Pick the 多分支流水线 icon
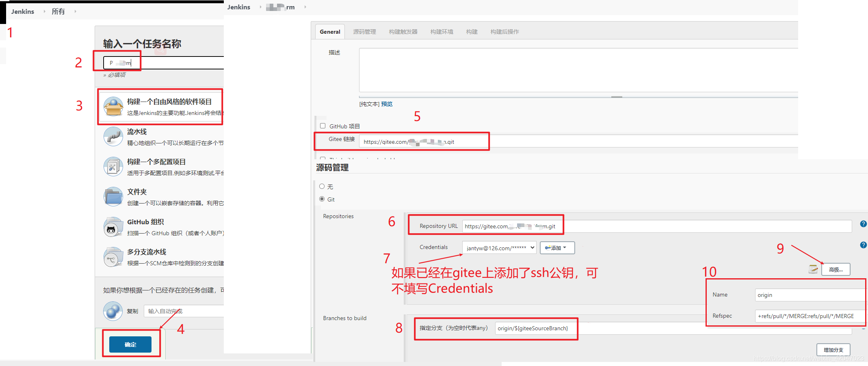The width and height of the screenshot is (868, 366). tap(113, 257)
